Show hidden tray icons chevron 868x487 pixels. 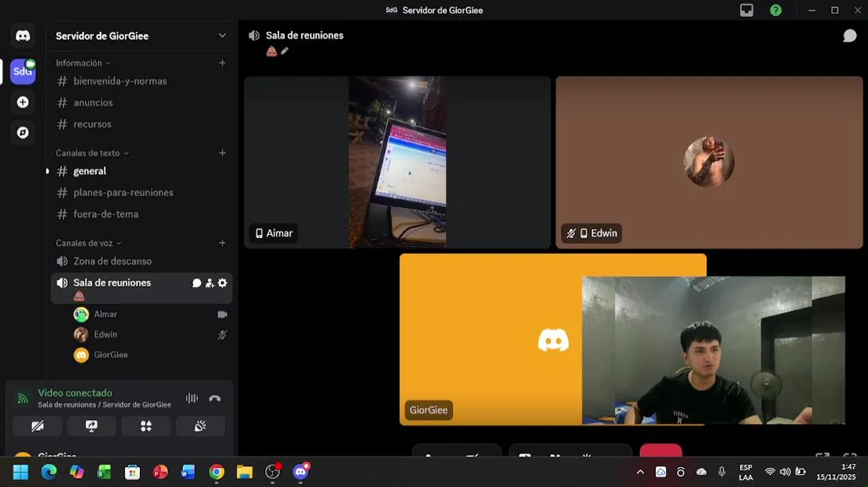(640, 472)
